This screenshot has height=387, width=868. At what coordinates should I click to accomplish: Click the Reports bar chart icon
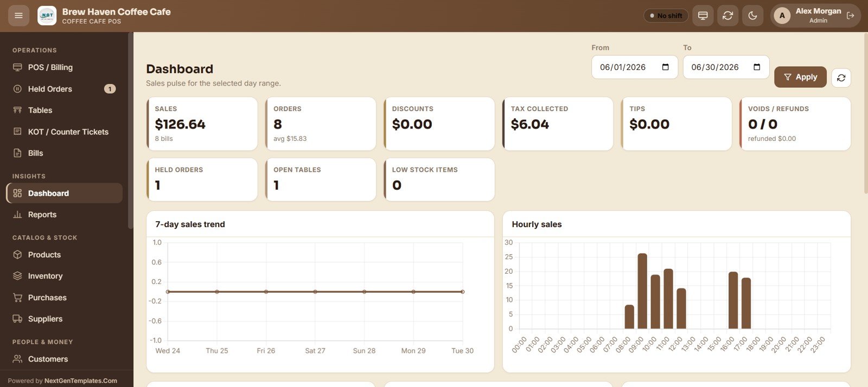click(x=17, y=215)
